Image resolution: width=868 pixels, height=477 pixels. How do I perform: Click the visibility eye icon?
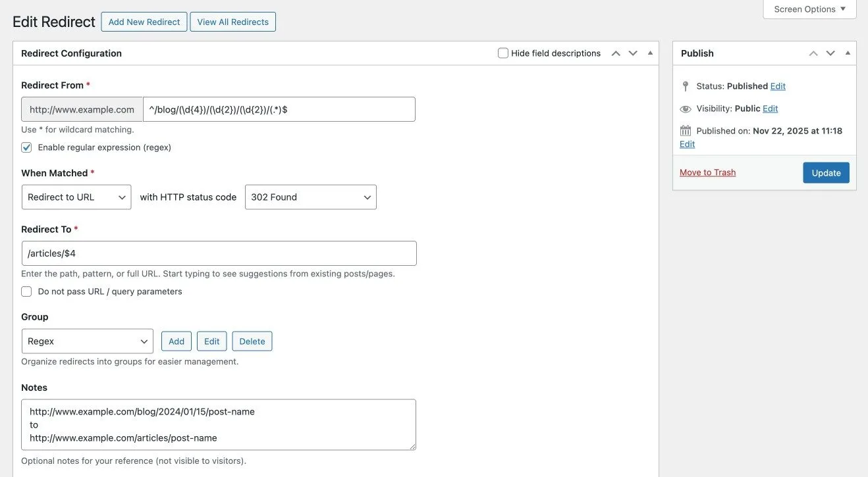click(x=686, y=109)
